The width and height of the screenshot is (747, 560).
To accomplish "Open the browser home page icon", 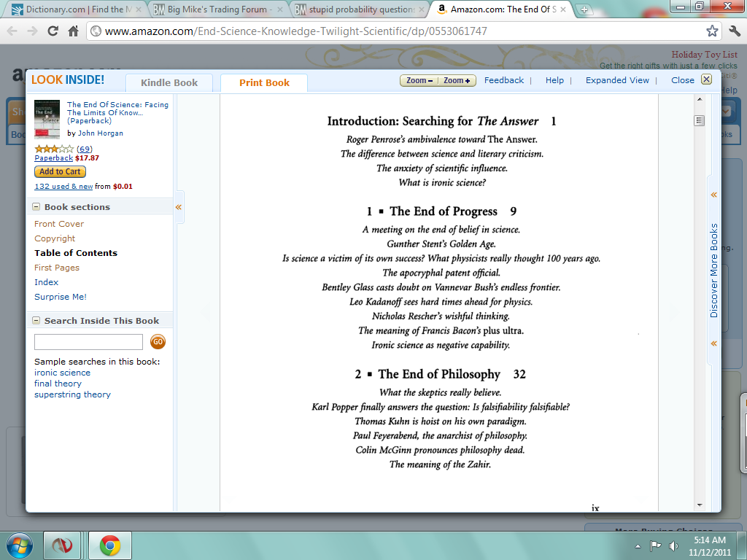I will coord(73,31).
